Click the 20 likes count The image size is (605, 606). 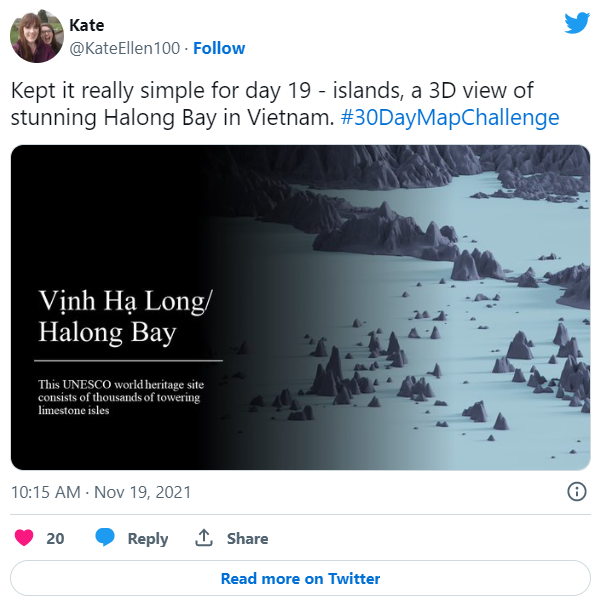click(55, 538)
